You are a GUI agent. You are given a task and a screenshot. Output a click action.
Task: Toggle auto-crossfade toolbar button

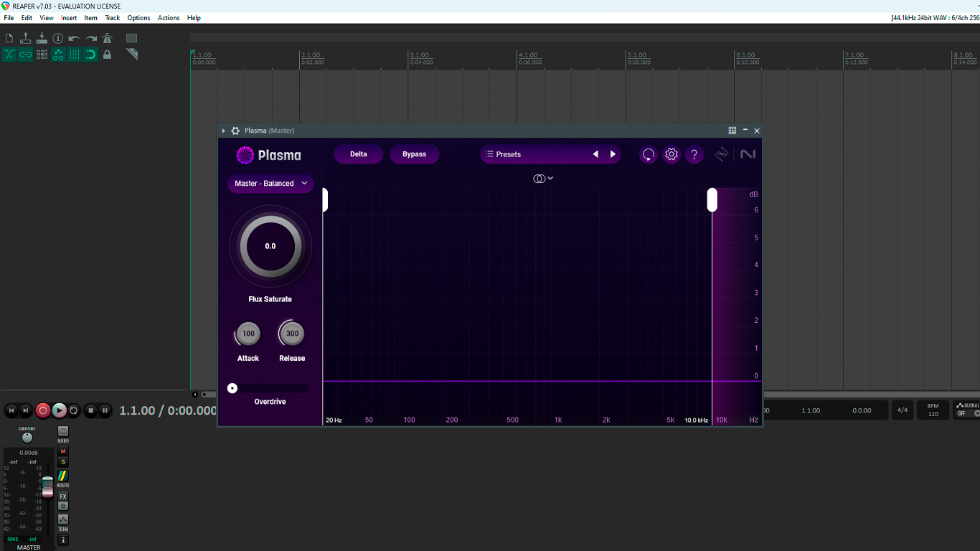pos(9,55)
